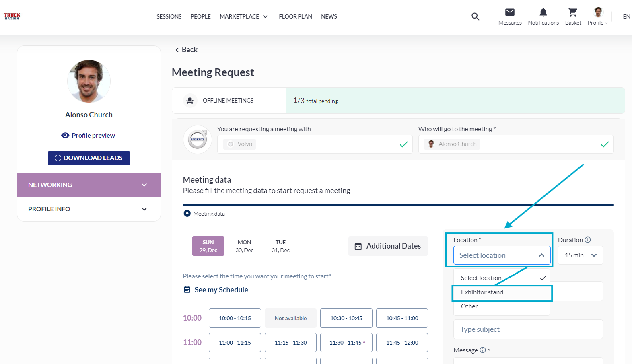This screenshot has height=364, width=632.
Task: Click the search magnifier icon
Action: (475, 16)
